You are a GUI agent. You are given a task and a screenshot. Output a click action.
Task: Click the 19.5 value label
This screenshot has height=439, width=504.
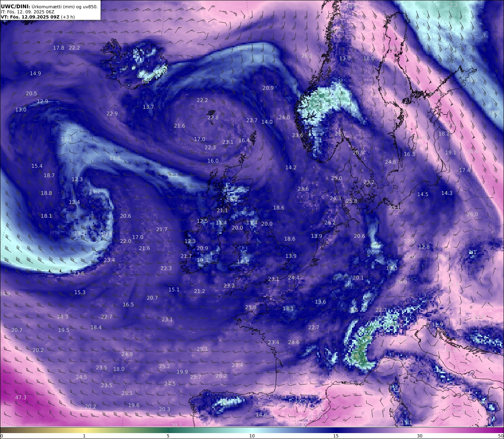(x=64, y=330)
